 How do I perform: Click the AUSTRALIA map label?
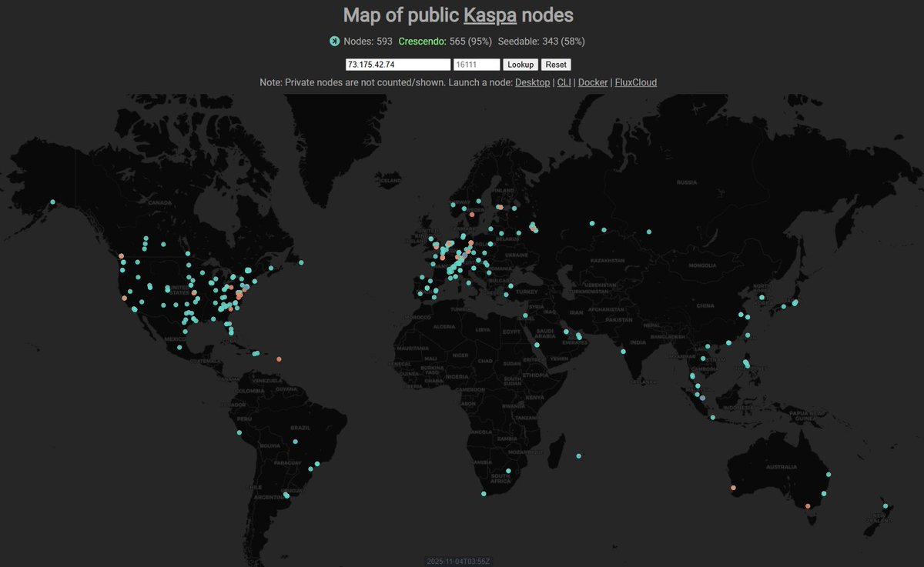pyautogui.click(x=781, y=467)
